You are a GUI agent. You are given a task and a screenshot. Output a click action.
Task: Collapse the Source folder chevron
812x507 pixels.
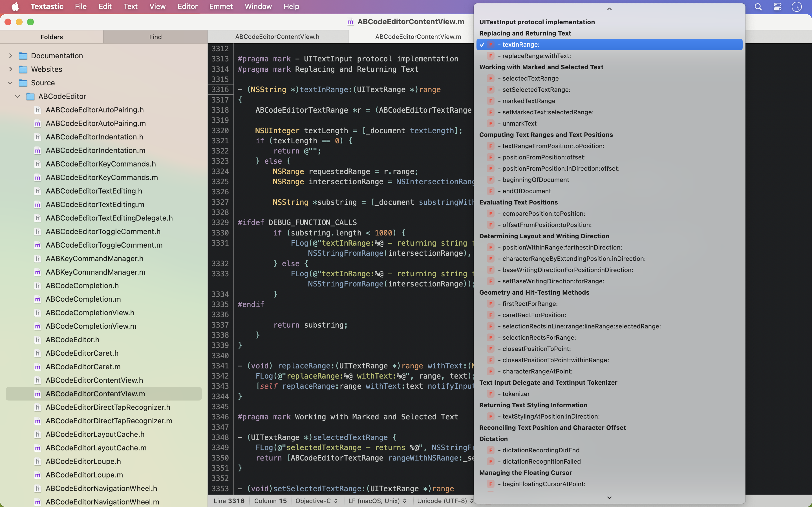pyautogui.click(x=10, y=83)
